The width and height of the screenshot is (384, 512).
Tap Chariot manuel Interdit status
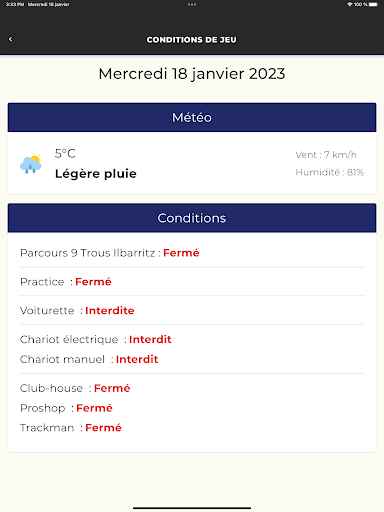click(137, 359)
